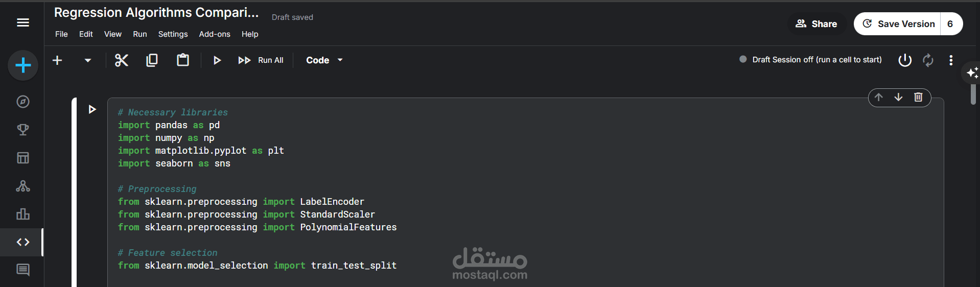
Task: Click the Share button
Action: coord(816,24)
